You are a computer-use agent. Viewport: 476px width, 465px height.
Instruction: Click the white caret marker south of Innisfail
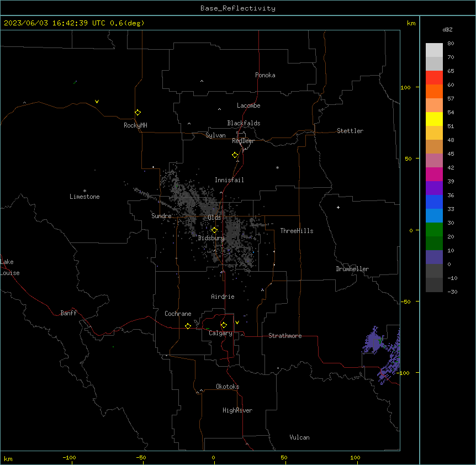(221, 192)
